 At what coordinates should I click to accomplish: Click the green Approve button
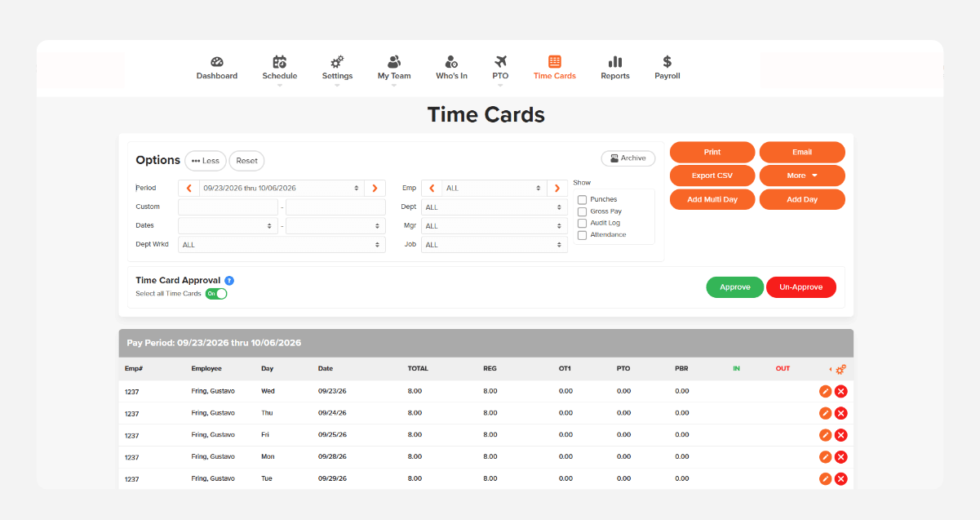pyautogui.click(x=735, y=287)
